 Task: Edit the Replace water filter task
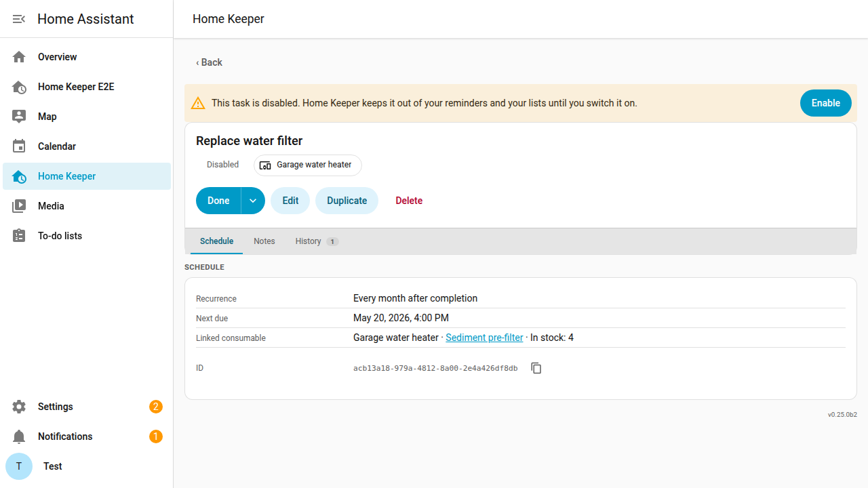coord(290,201)
